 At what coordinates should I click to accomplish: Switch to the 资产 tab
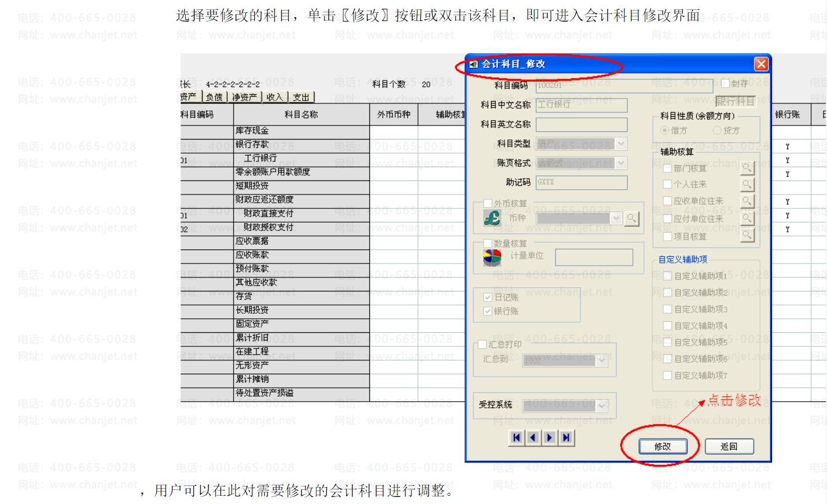click(190, 97)
